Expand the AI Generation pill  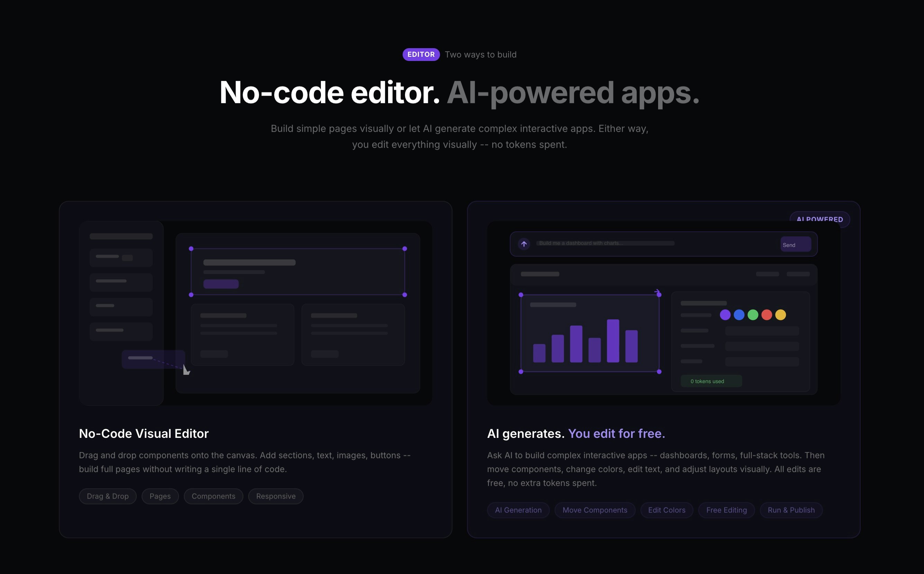click(x=518, y=510)
